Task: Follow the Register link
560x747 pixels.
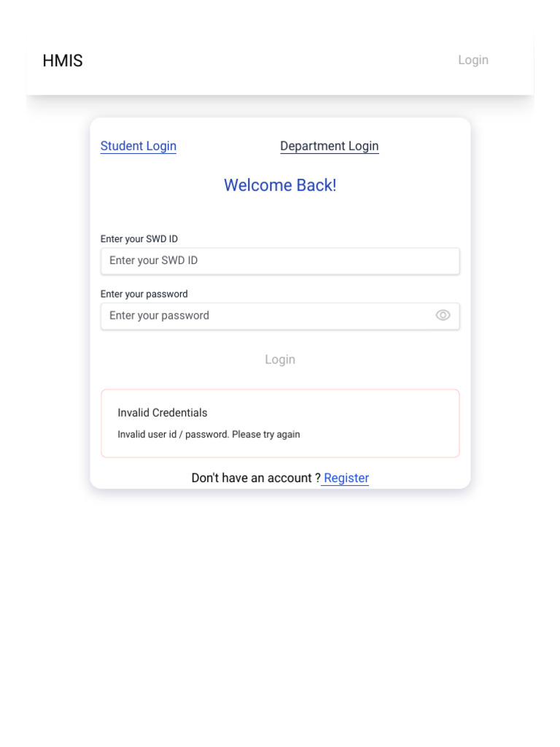Action: (346, 478)
